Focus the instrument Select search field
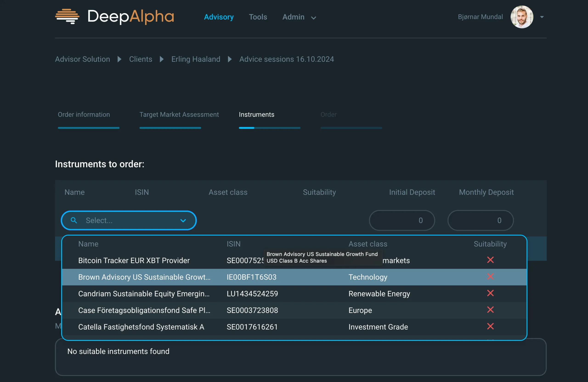This screenshot has height=382, width=588. coord(129,220)
